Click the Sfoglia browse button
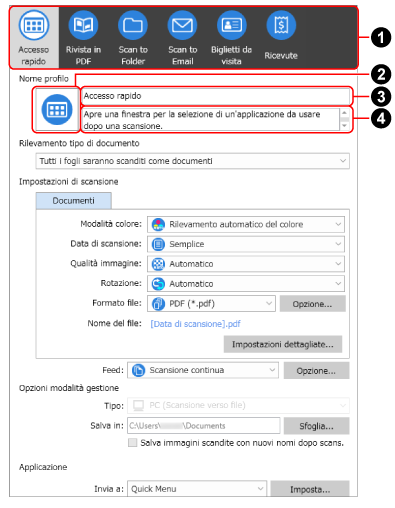Viewport: 395px width, 508px height. 316,426
